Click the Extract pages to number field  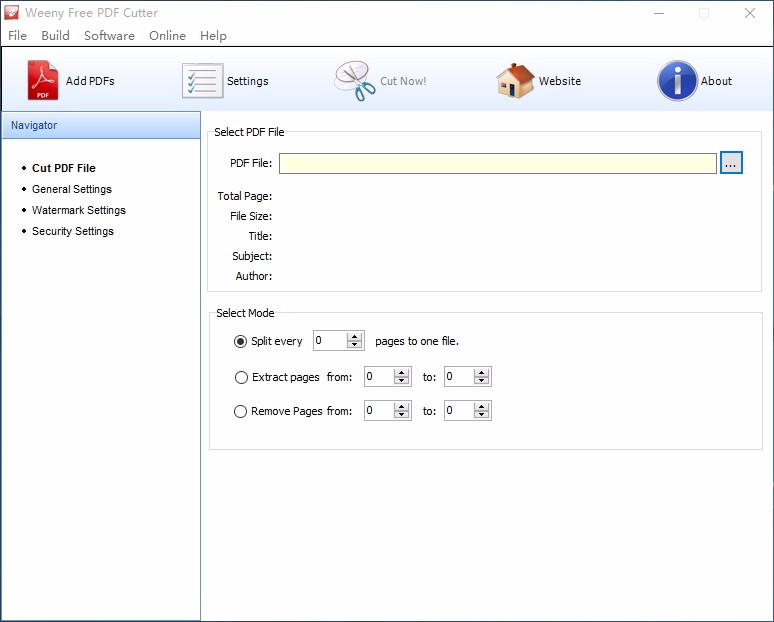point(459,377)
